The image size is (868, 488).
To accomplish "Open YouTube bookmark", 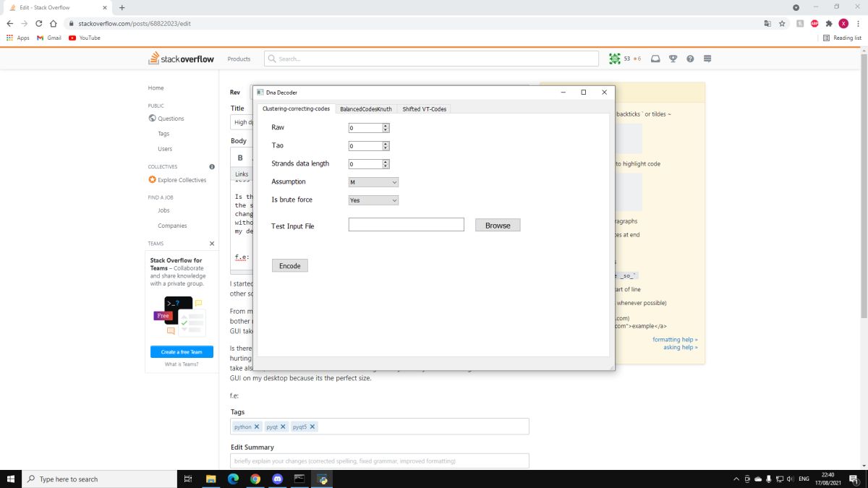I will (x=85, y=38).
